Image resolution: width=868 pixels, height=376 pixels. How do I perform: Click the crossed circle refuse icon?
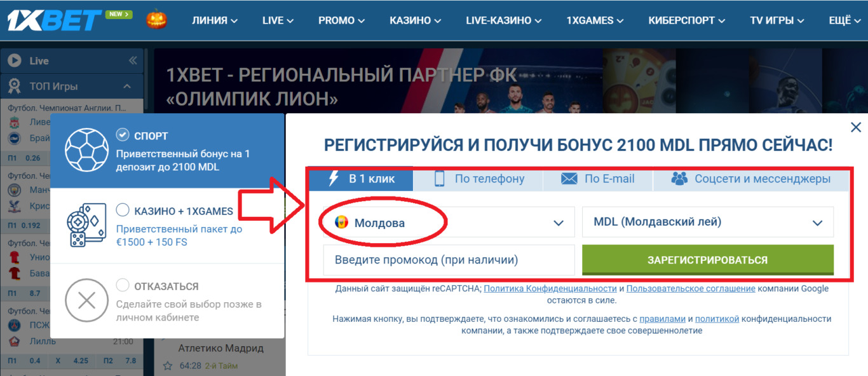point(87,301)
